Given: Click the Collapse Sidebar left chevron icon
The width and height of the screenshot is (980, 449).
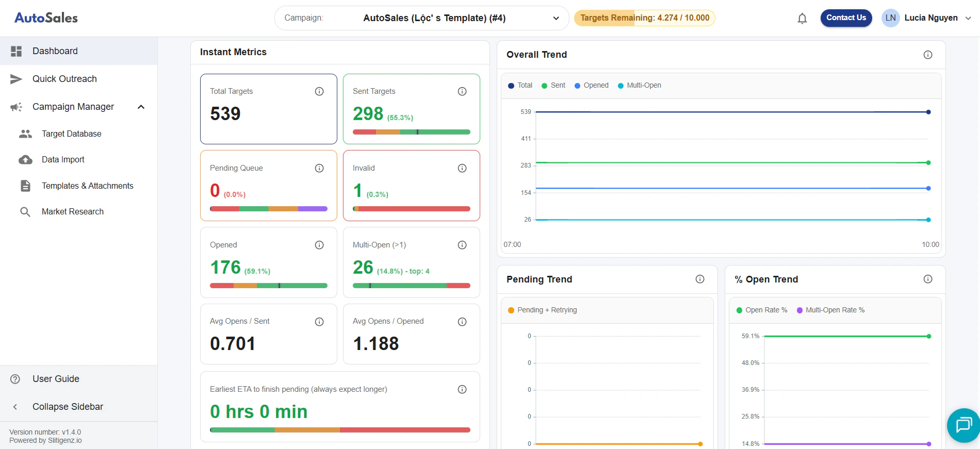Looking at the screenshot, I should 15,407.
